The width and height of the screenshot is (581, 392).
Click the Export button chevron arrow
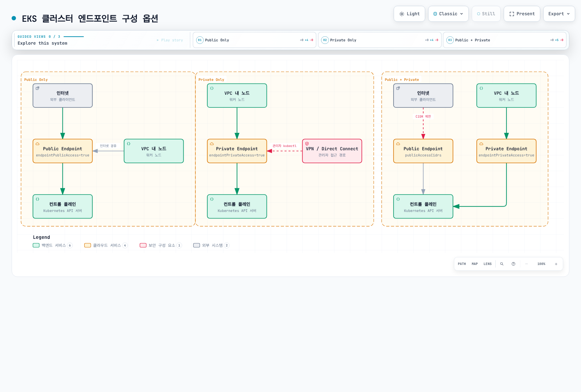click(568, 14)
